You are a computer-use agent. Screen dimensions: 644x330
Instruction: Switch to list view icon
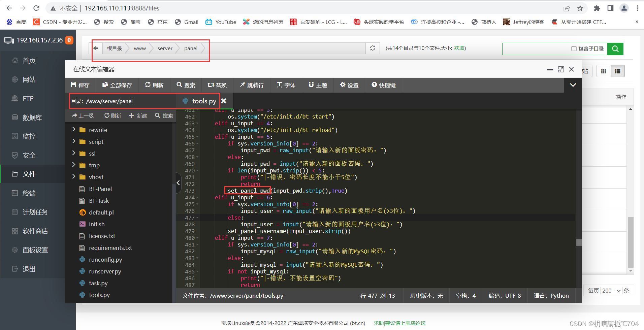click(618, 71)
